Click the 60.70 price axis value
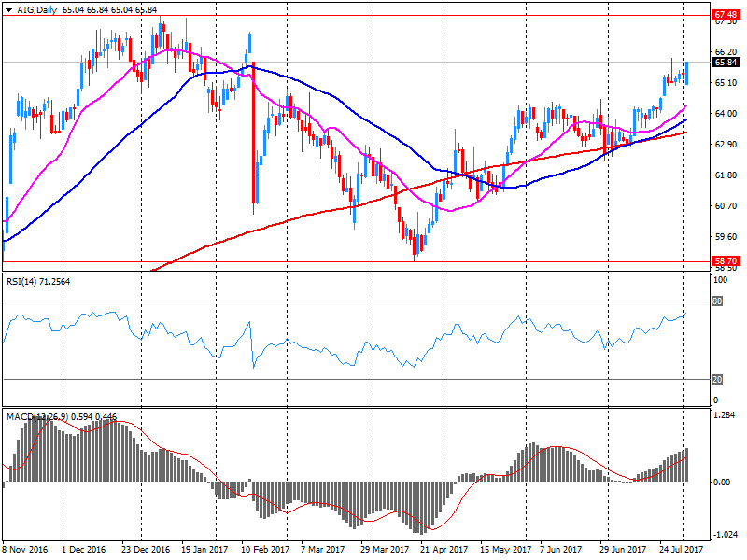Screen dimensions: 747x560 [726, 205]
